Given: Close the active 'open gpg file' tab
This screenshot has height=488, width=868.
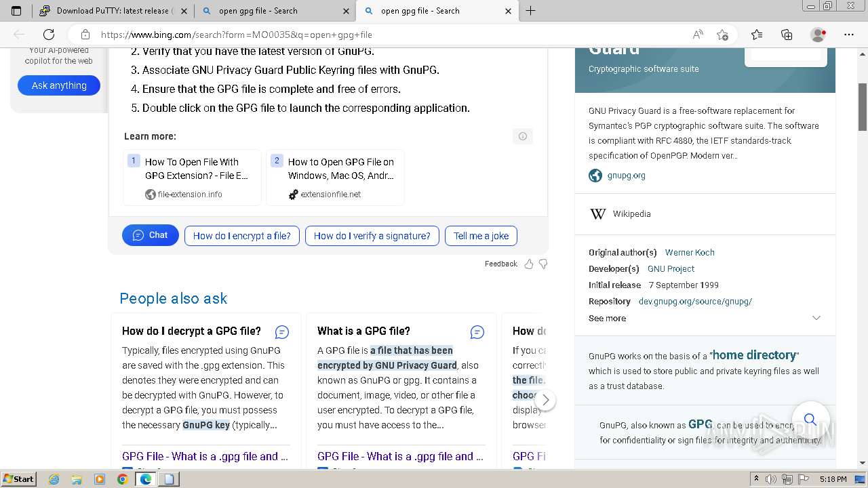Looking at the screenshot, I should (509, 11).
